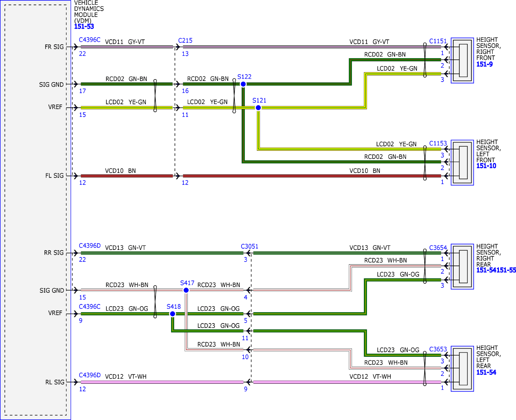Click the Height Sensor Left Front connector symbol

point(462,163)
